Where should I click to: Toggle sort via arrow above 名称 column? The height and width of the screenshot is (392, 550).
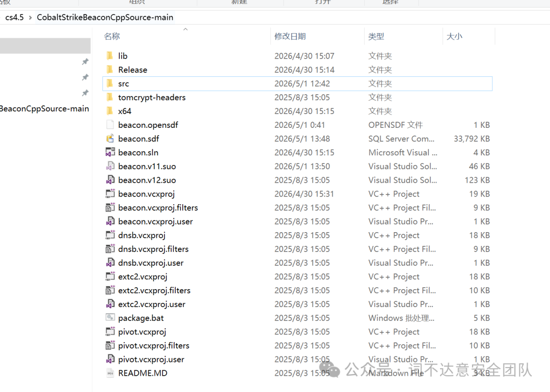[x=185, y=30]
